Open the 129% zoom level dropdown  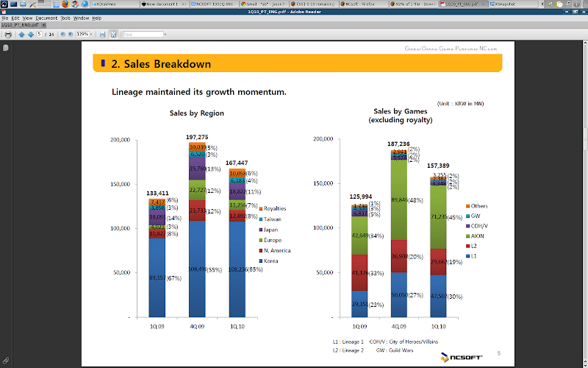click(x=91, y=34)
